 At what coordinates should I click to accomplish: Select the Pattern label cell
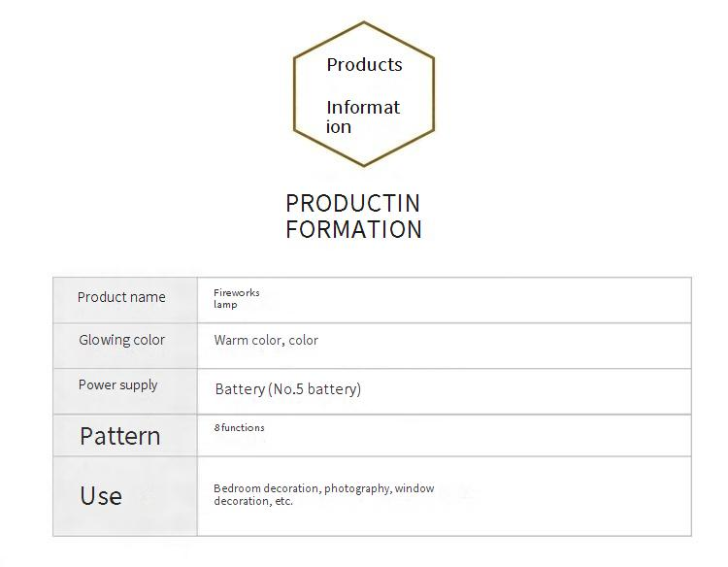pos(120,436)
